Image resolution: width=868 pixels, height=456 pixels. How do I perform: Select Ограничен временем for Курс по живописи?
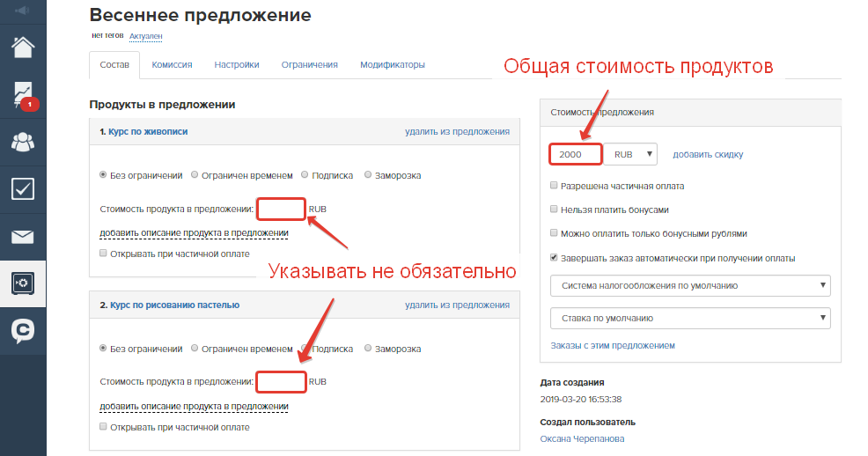pos(195,175)
